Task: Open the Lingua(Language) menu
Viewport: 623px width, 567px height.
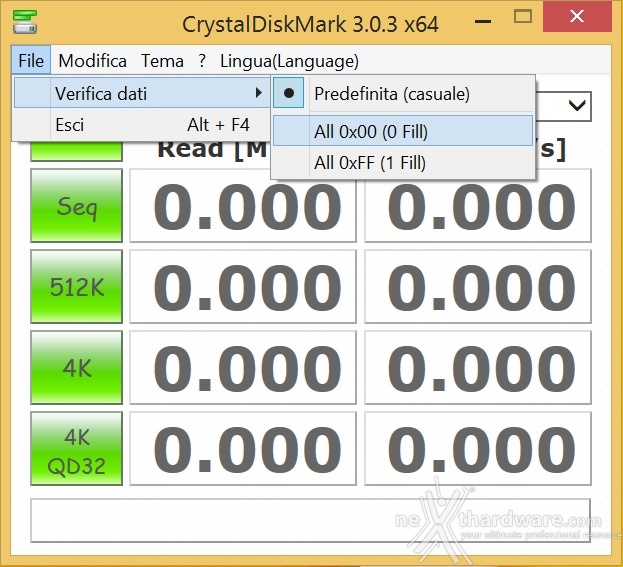Action: click(x=289, y=61)
